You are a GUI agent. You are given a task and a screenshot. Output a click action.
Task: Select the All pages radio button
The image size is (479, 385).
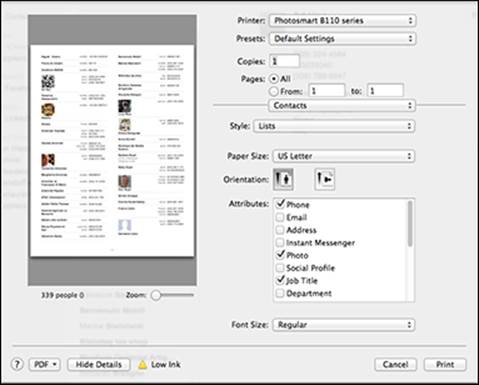(x=274, y=79)
